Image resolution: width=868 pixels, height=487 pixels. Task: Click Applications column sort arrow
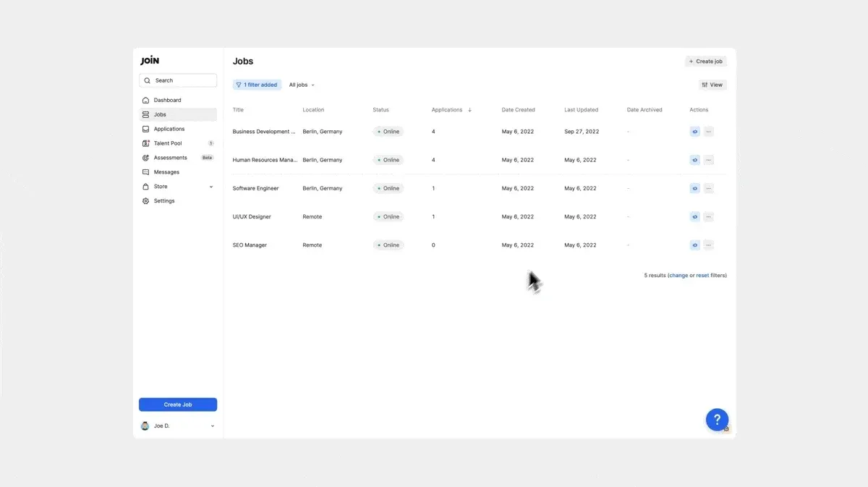click(x=469, y=110)
